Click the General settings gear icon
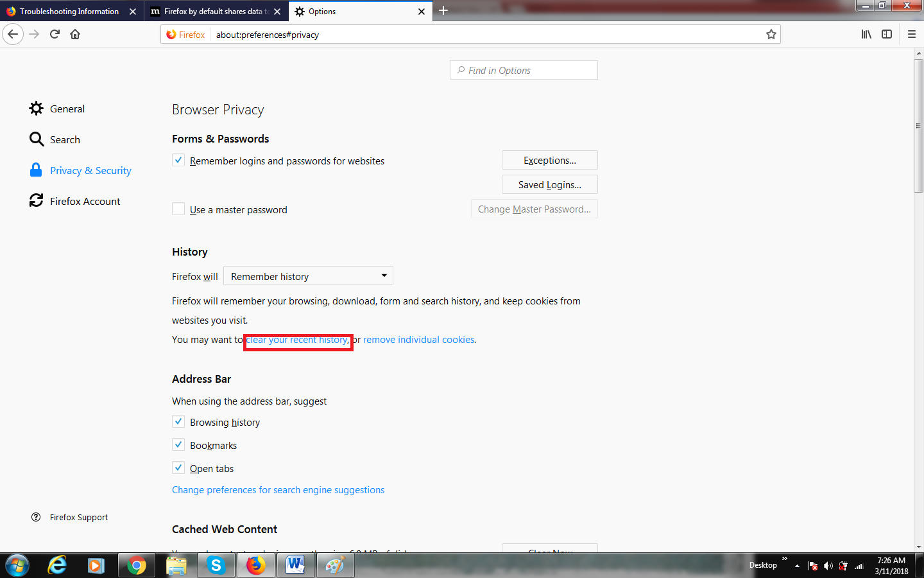 pos(37,108)
